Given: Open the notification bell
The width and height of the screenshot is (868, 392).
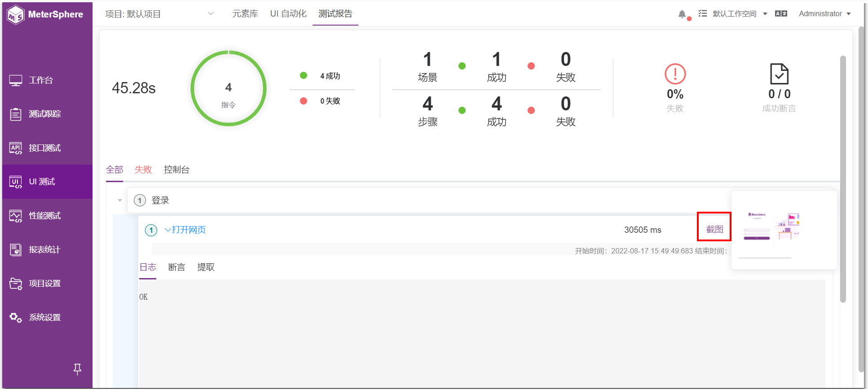Looking at the screenshot, I should tap(682, 14).
